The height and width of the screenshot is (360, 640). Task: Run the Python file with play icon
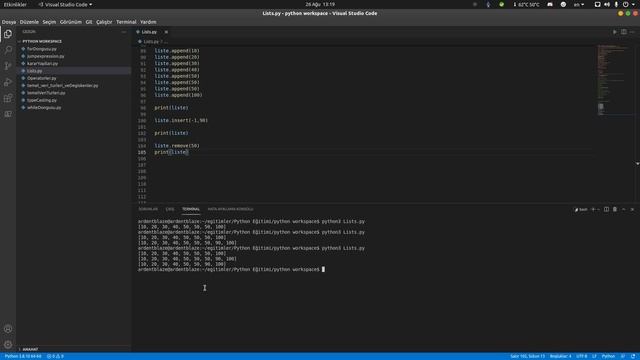tap(615, 32)
